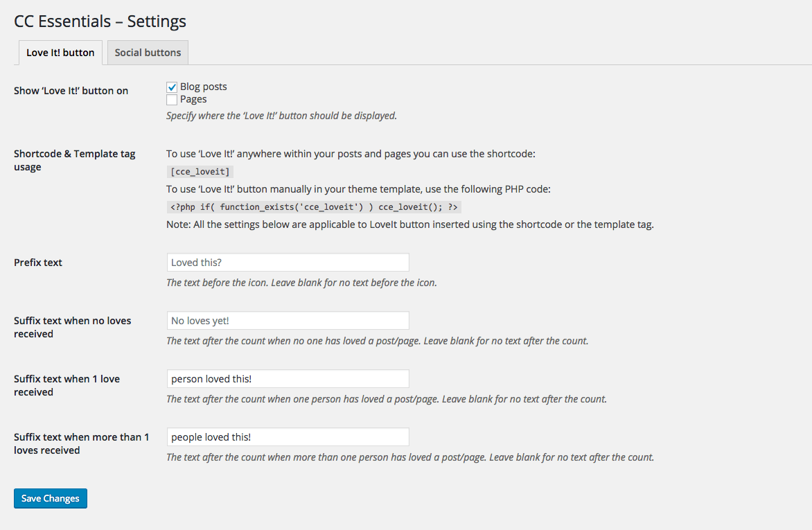Image resolution: width=812 pixels, height=530 pixels.
Task: Click the 'No loves yet!' suffix field
Action: pos(288,320)
